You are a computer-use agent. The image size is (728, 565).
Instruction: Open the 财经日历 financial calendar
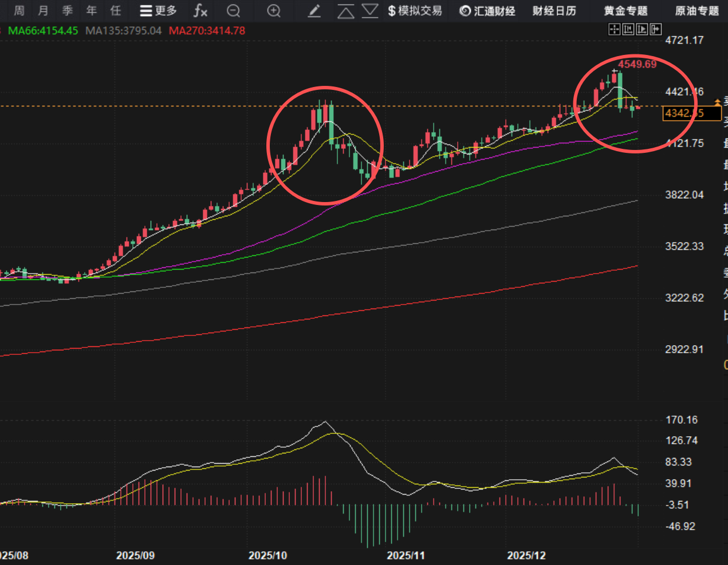(554, 11)
